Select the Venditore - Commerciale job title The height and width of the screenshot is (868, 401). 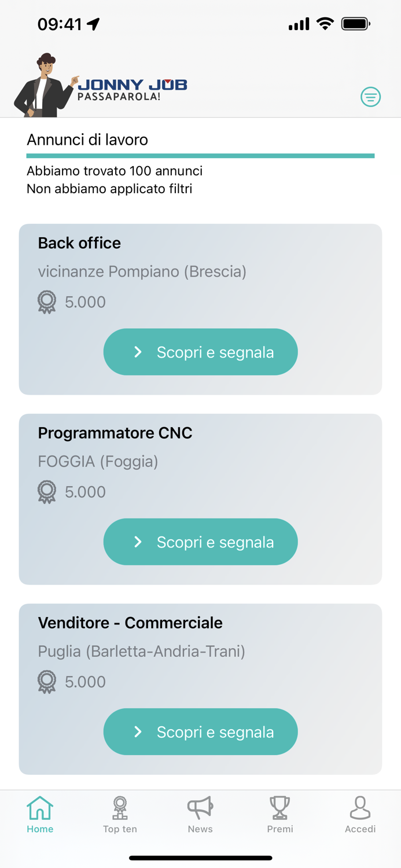[x=130, y=623]
